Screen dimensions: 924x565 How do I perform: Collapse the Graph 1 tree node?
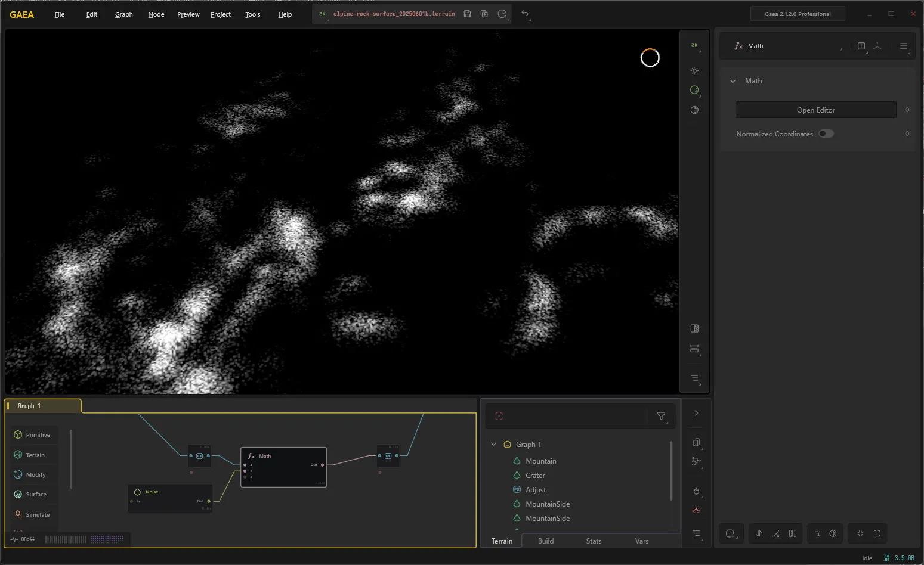(x=494, y=444)
